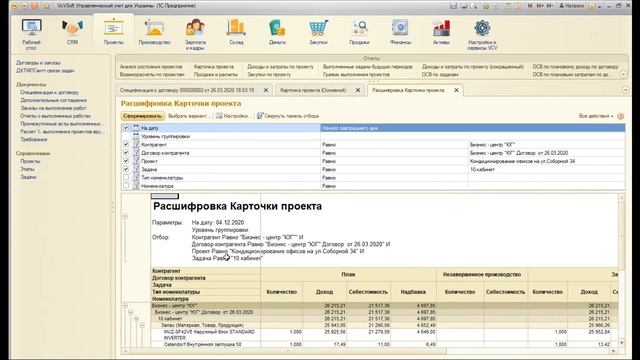Open Задачи in sidebar
This screenshot has height=360, width=640.
point(28,177)
